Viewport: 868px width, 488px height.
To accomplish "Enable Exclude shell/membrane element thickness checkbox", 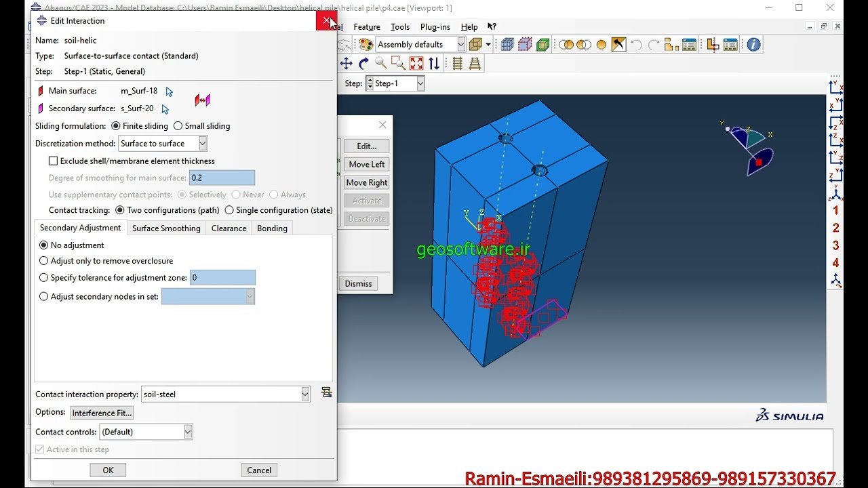I will coord(53,161).
